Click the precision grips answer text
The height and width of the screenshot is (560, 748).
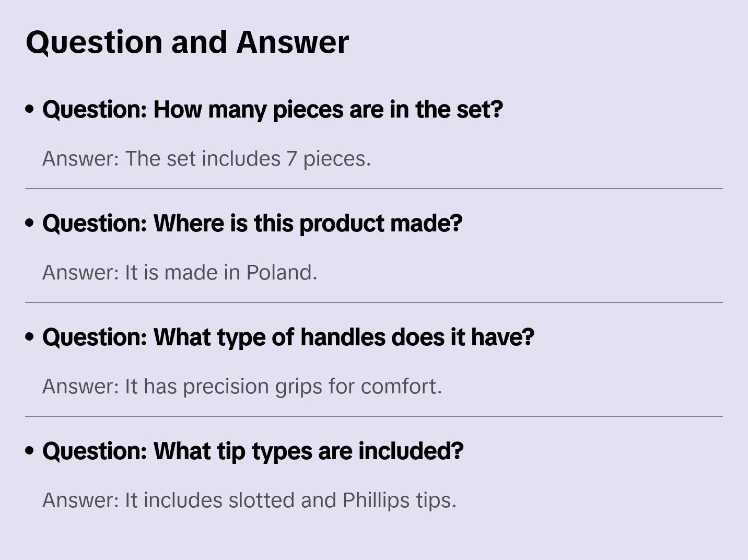coord(242,387)
